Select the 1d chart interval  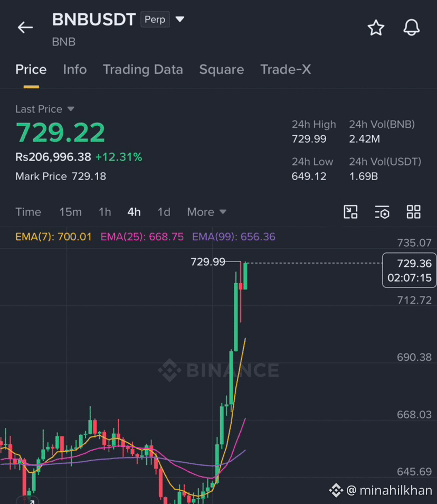(164, 212)
